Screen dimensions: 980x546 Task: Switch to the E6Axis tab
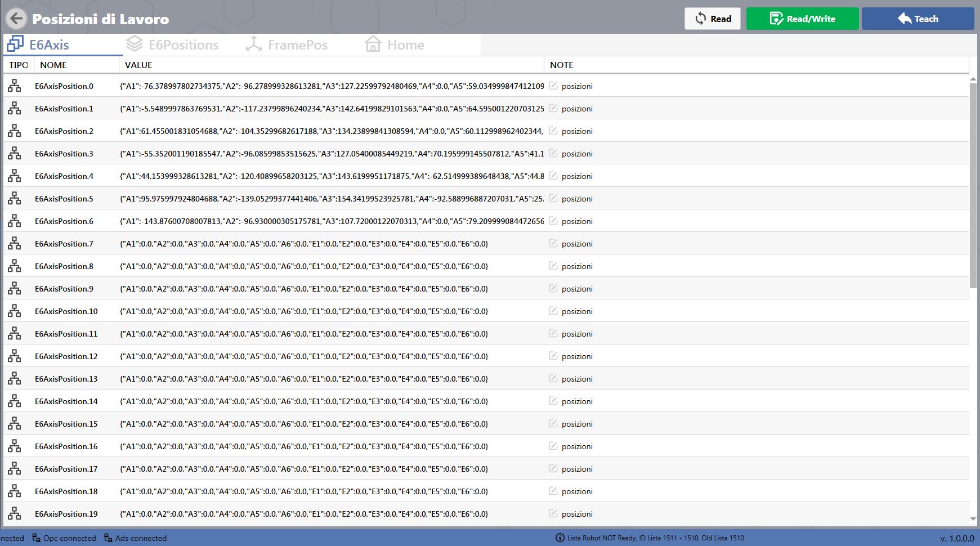pyautogui.click(x=63, y=45)
